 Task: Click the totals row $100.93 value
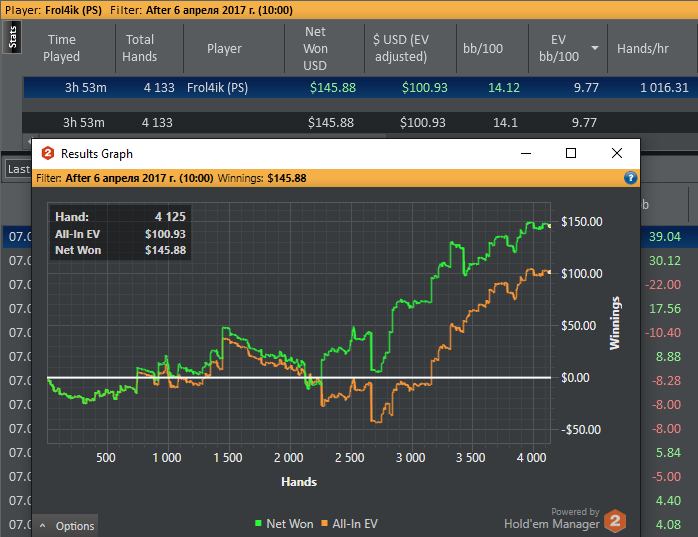(422, 122)
